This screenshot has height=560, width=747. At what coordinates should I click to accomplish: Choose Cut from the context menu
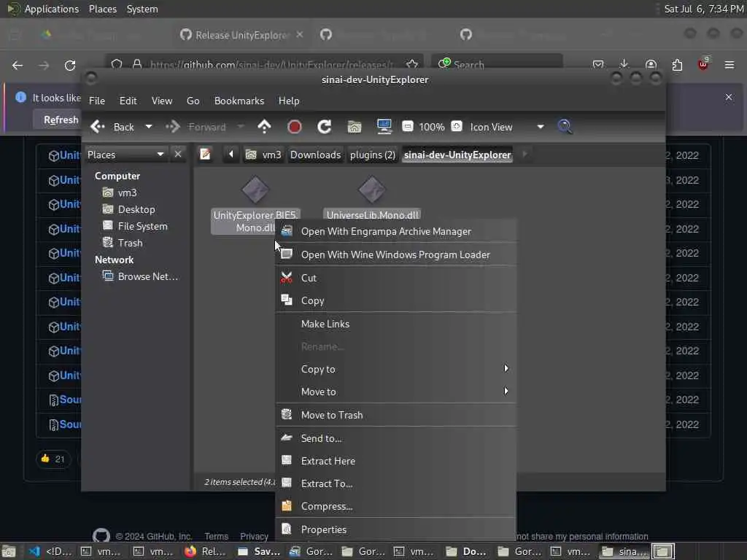[x=396, y=278]
